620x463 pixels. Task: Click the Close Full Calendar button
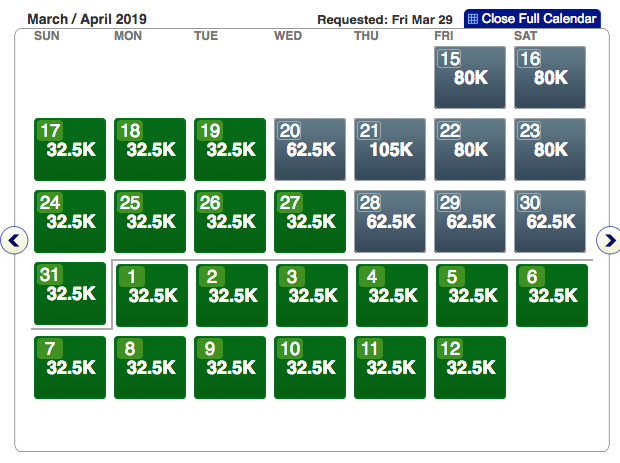coord(533,18)
